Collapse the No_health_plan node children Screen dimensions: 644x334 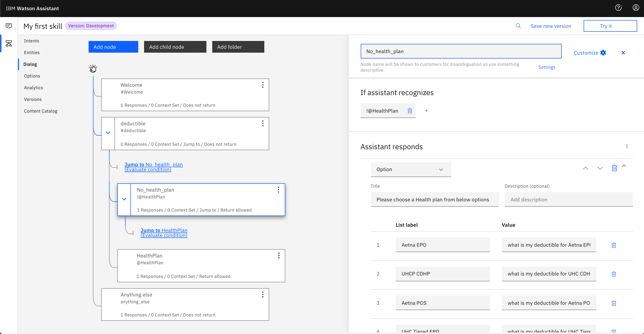click(x=124, y=199)
